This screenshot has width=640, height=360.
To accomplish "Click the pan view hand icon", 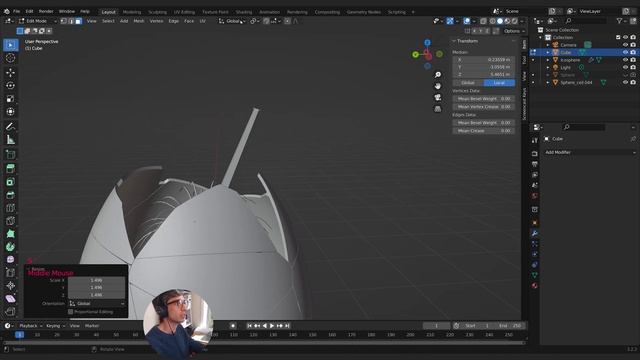I will point(438,86).
